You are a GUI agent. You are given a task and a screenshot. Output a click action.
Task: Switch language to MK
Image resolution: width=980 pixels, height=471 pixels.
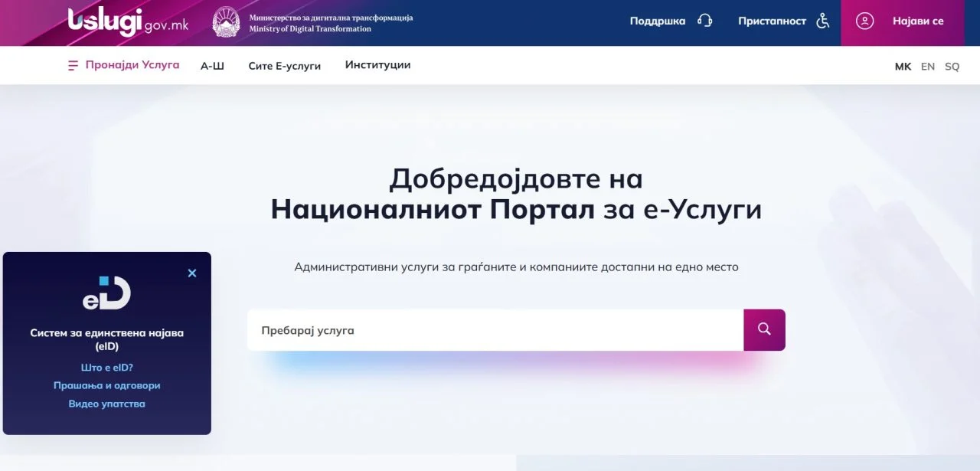pyautogui.click(x=903, y=67)
